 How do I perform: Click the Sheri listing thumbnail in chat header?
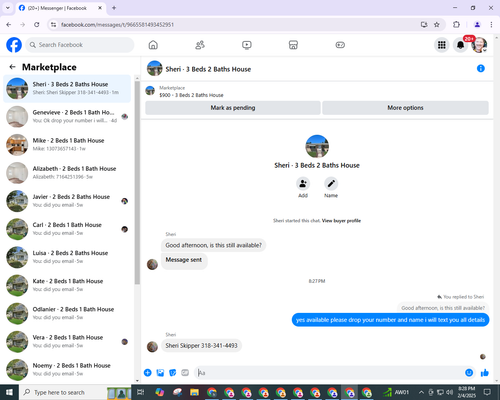[x=155, y=68]
